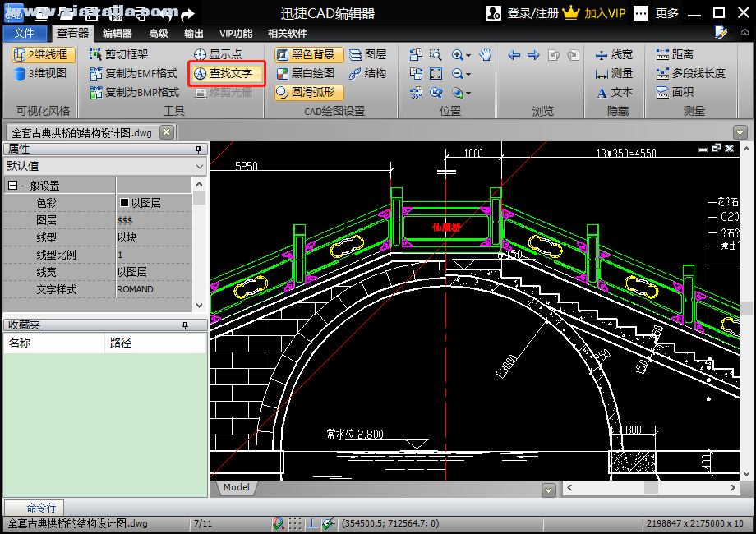Switch to the 编辑器 ribbon tab

click(x=118, y=33)
